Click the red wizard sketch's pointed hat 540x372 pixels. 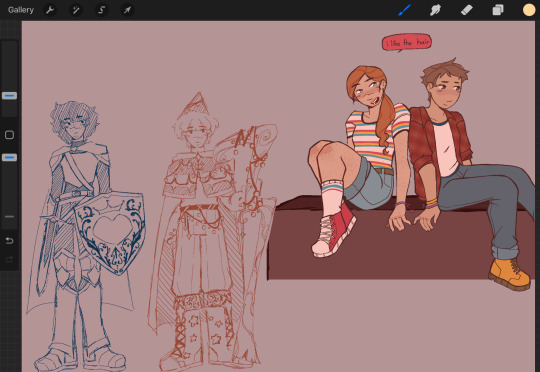[x=196, y=104]
